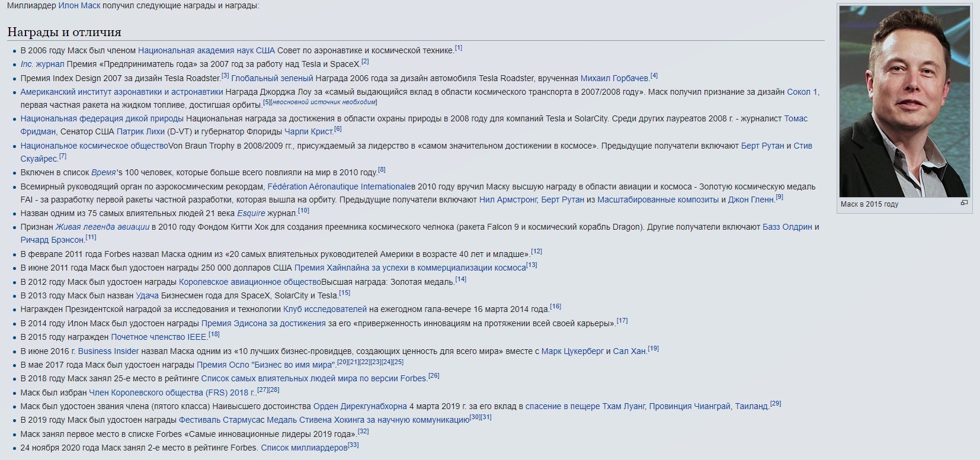Open the Базз Олдрин link
This screenshot has height=460, width=980.
click(787, 227)
